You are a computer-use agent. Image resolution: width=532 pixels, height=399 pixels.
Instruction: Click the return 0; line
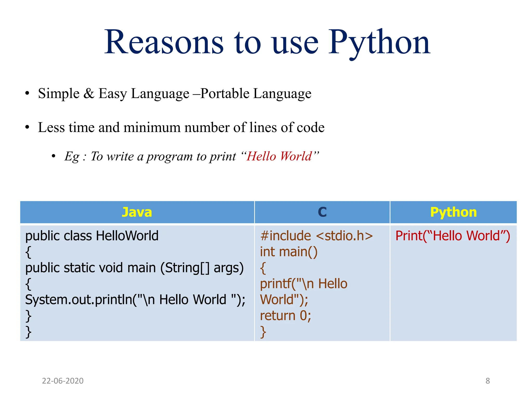pyautogui.click(x=285, y=316)
